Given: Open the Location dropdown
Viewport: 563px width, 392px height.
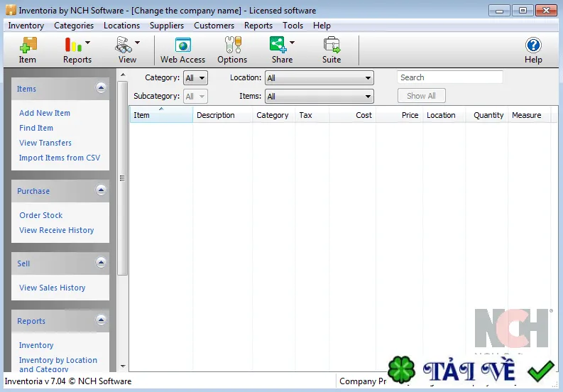Looking at the screenshot, I should coord(319,78).
